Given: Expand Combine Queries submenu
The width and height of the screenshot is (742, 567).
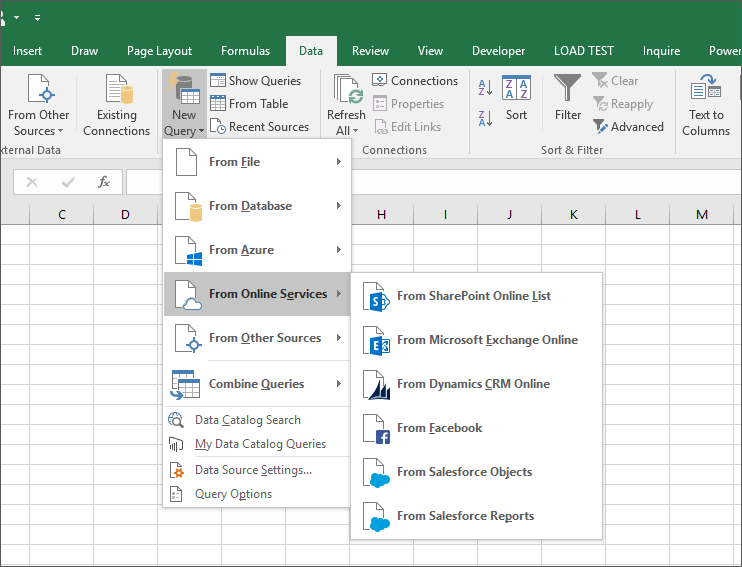Looking at the screenshot, I should tap(257, 384).
